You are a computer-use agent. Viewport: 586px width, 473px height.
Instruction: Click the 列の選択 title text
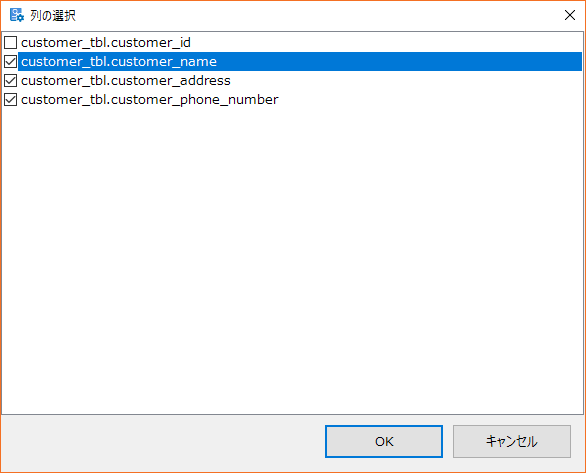(53, 16)
